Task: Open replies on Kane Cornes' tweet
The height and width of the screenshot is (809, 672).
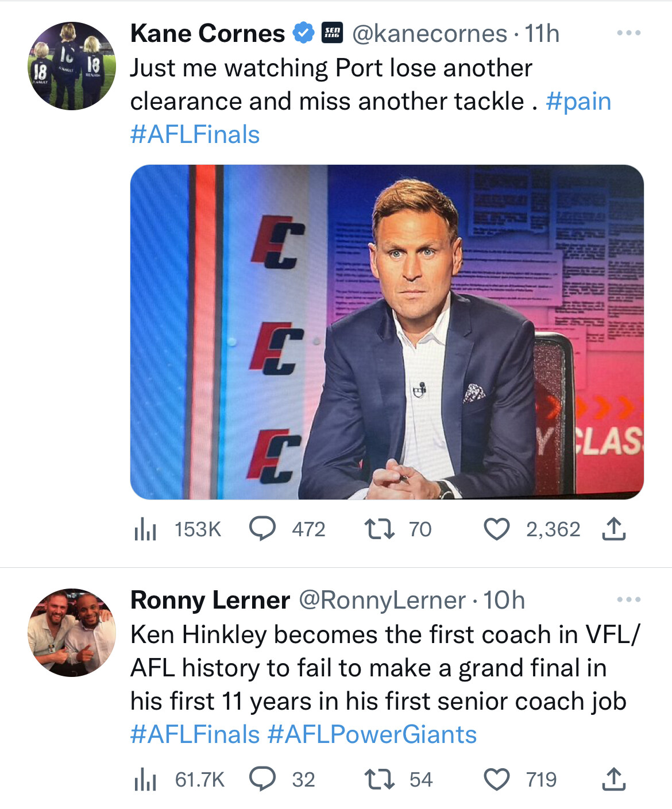Action: [x=262, y=529]
